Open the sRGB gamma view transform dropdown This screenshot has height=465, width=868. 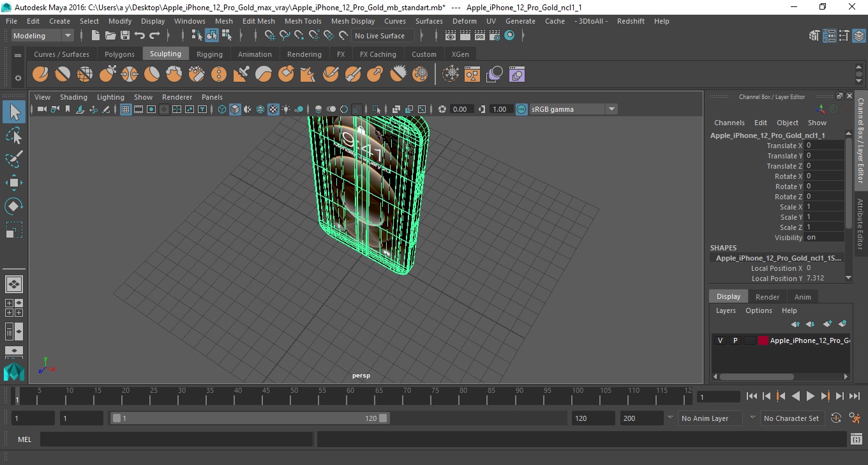574,109
